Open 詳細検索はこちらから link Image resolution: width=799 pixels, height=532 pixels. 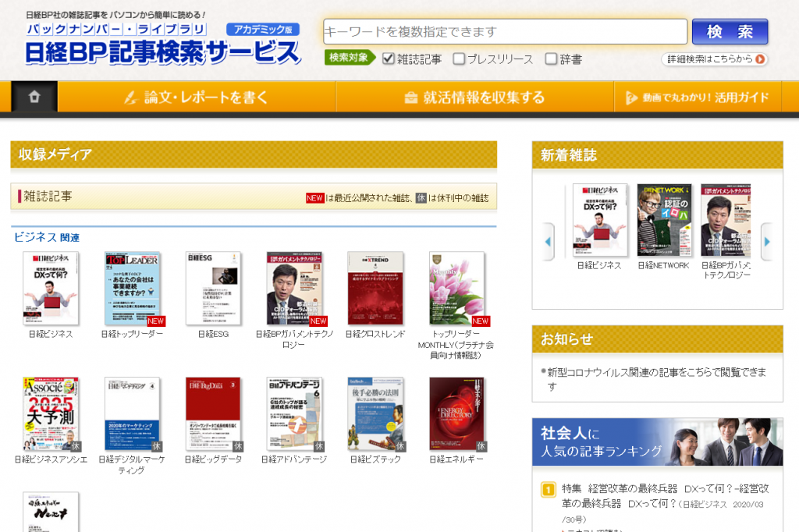pyautogui.click(x=715, y=59)
